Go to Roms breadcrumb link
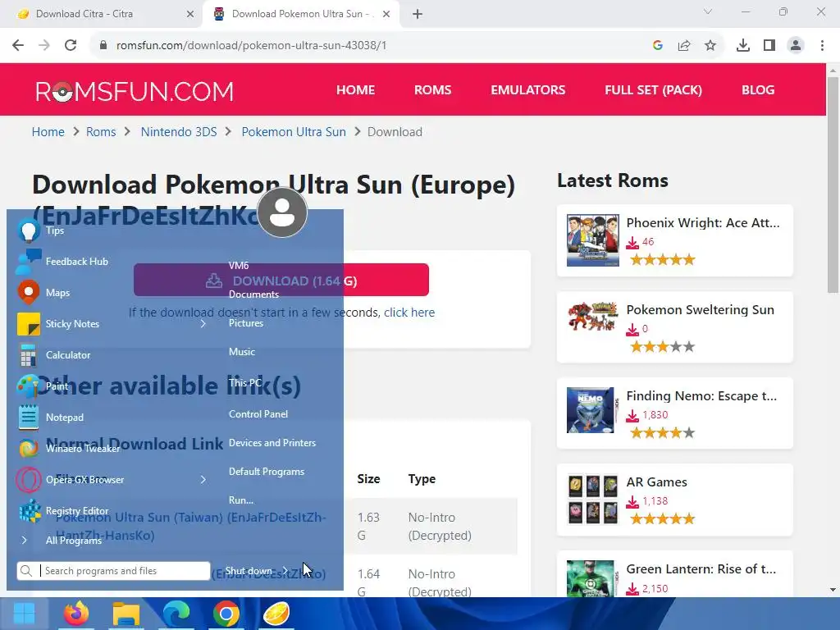This screenshot has width=840, height=630. pyautogui.click(x=101, y=132)
